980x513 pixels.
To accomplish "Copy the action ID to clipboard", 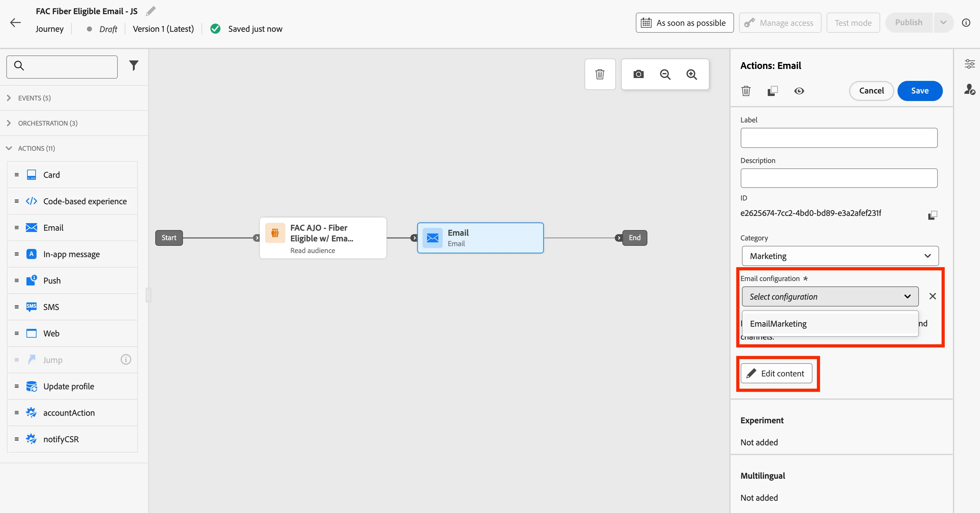I will click(932, 215).
